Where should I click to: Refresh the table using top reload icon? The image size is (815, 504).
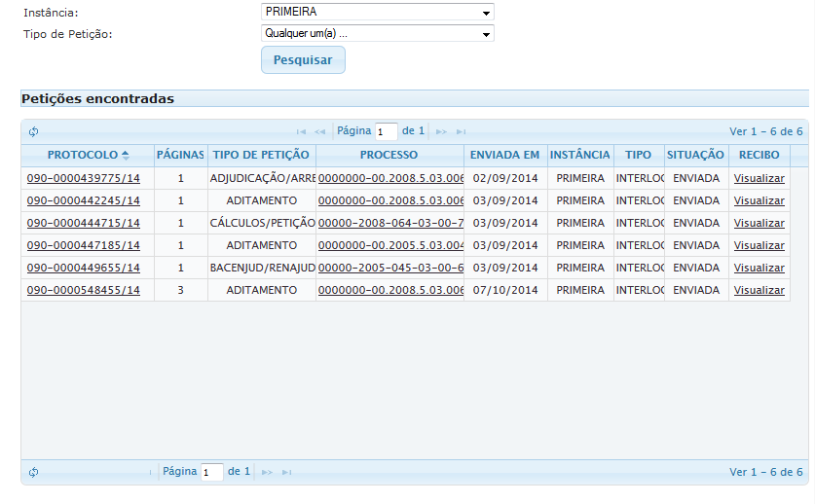[34, 131]
